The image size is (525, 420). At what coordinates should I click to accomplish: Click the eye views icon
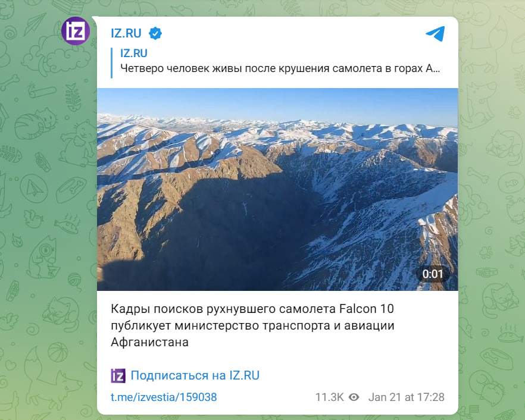click(354, 397)
